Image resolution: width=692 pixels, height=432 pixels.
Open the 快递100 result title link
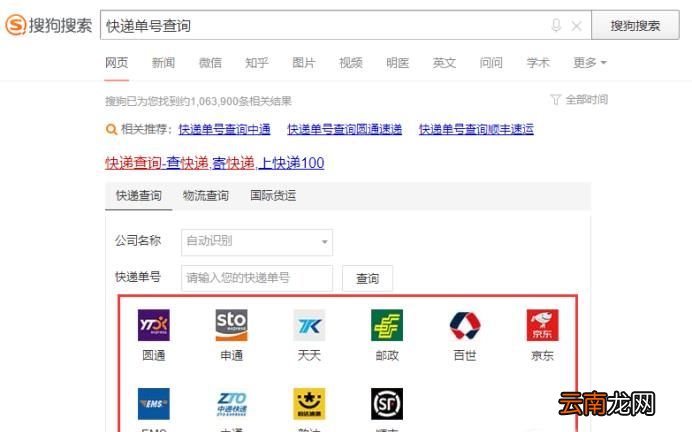(x=214, y=163)
